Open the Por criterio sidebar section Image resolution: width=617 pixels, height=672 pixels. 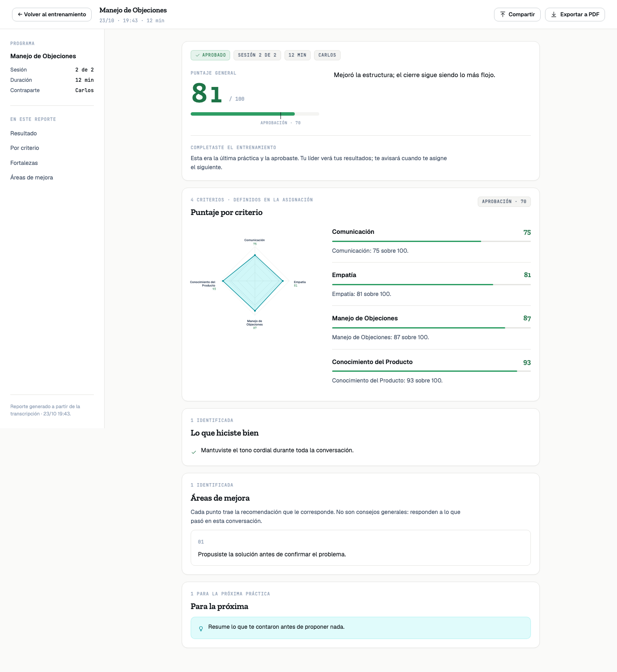click(25, 148)
